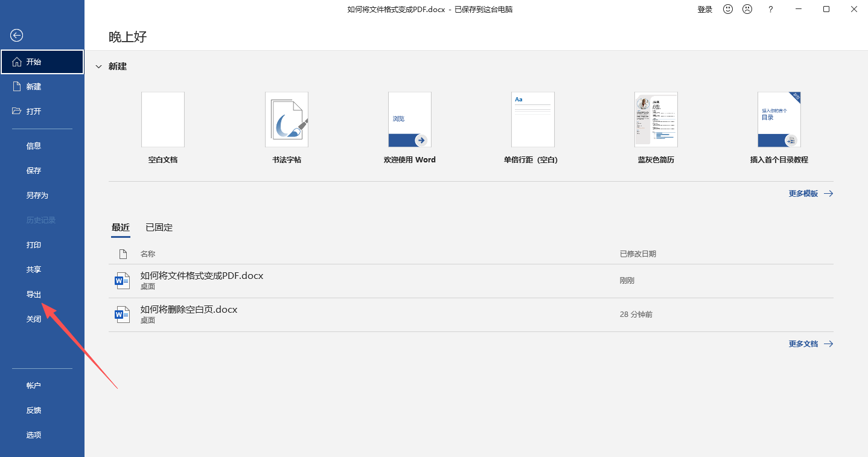Click the 28 分钟前 modified time entry

(636, 315)
